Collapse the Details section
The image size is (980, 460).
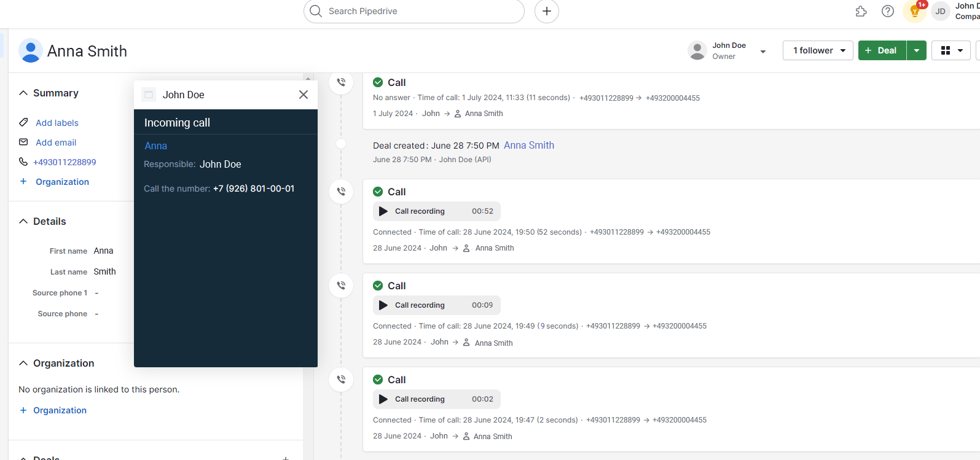[x=23, y=222]
